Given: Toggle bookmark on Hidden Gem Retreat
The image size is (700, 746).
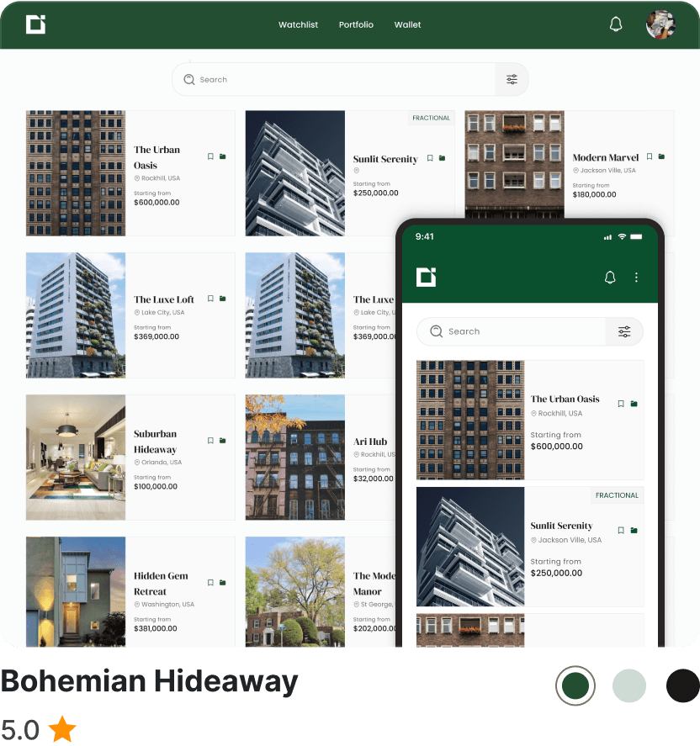Looking at the screenshot, I should [210, 583].
